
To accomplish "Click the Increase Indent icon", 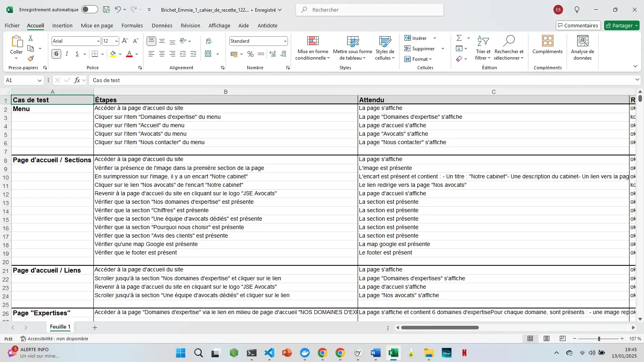I will coord(193,54).
